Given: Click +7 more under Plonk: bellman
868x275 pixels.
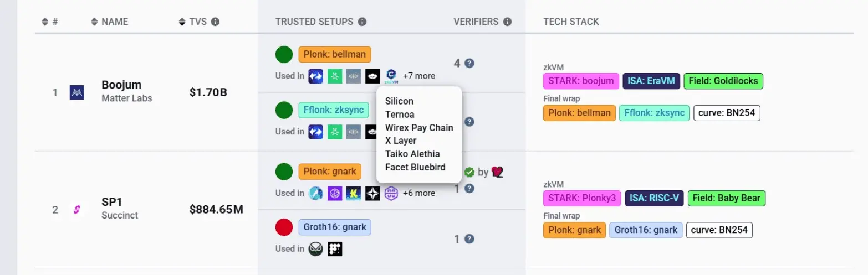Looking at the screenshot, I should 419,76.
